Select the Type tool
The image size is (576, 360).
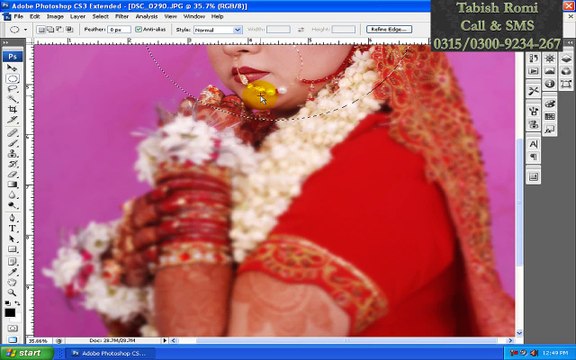pos(12,228)
